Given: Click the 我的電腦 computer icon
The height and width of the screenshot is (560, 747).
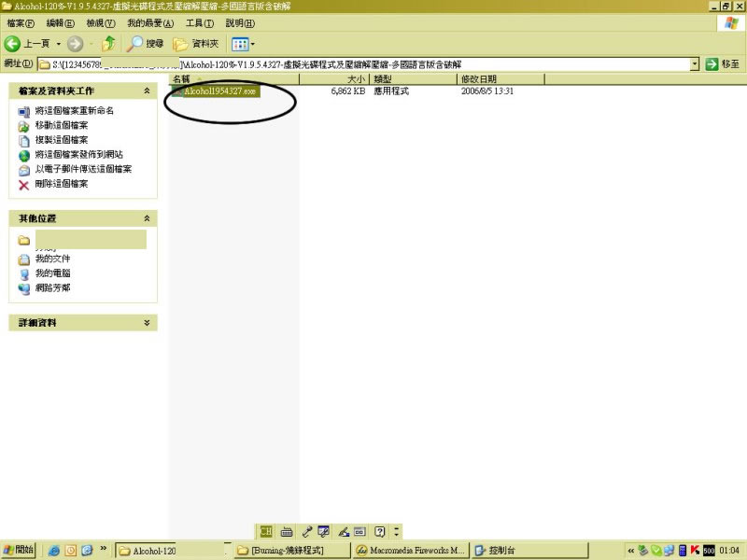Looking at the screenshot, I should pos(24,274).
